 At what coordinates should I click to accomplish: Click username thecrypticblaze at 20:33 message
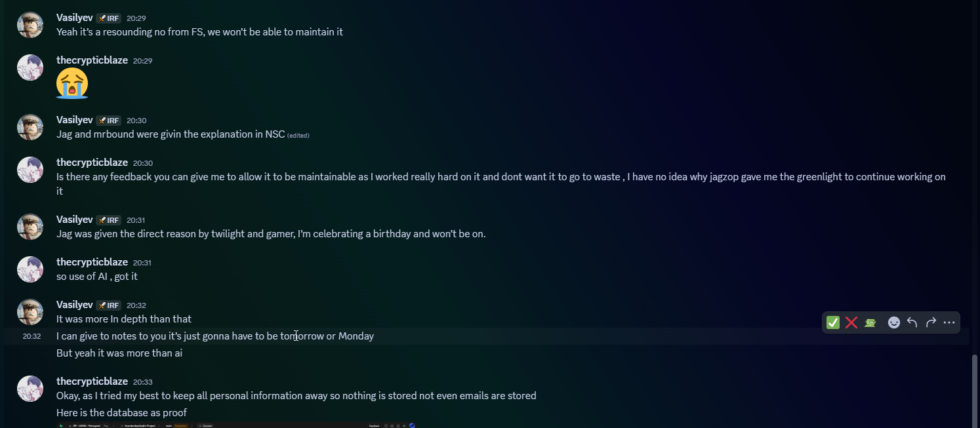click(92, 381)
